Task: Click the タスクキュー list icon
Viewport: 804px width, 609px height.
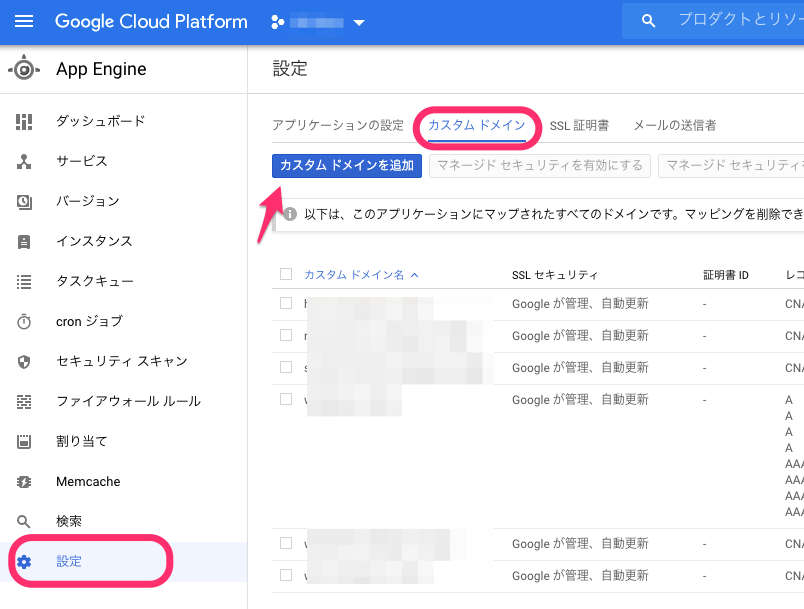Action: point(24,281)
